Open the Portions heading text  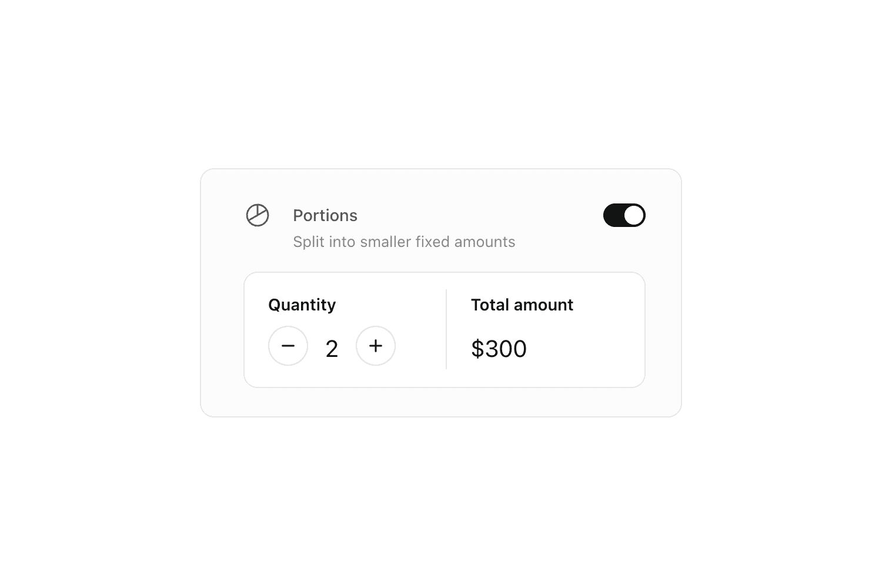(325, 215)
